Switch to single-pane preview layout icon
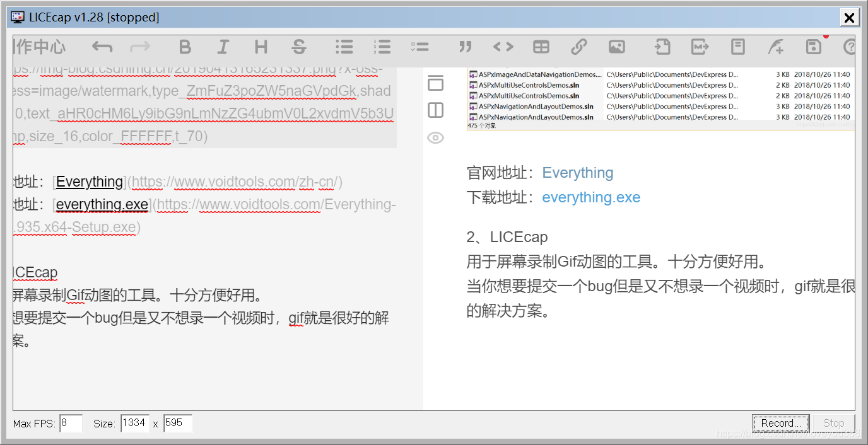This screenshot has width=868, height=445. click(435, 83)
